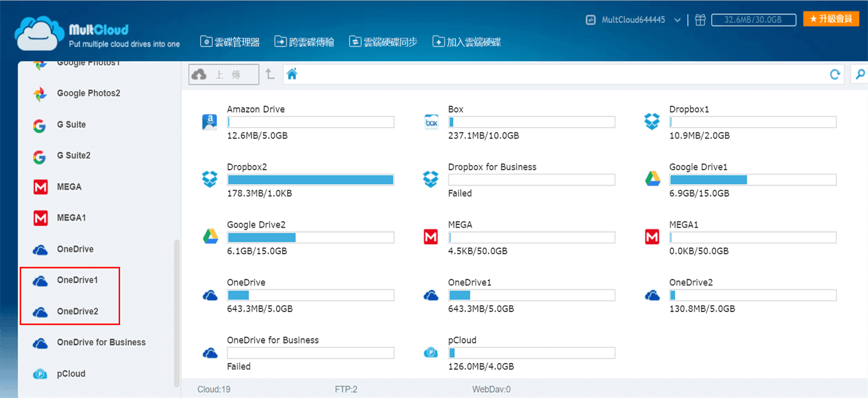Open the pCloud drive icon in main panel
This screenshot has width=868, height=398.
coord(431,353)
